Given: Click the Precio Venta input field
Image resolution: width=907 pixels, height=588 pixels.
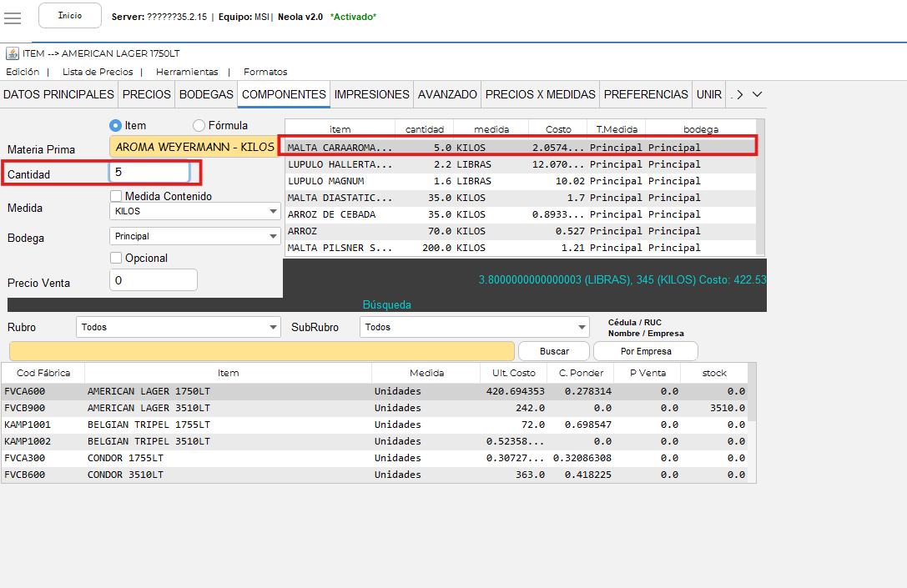Looking at the screenshot, I should 154,280.
